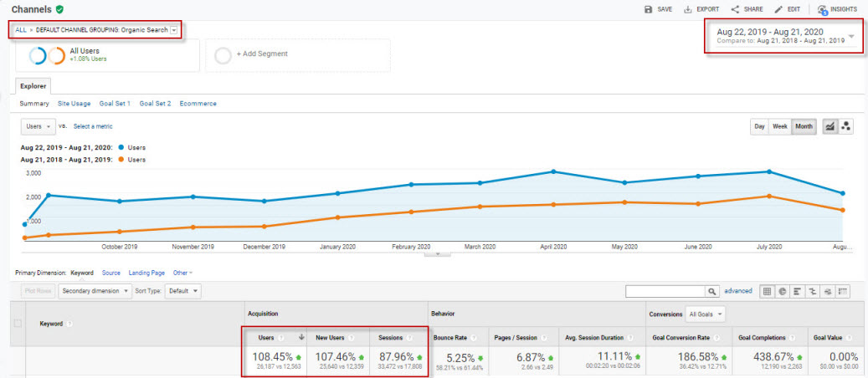
Task: Collapse the chart using the handle below it
Action: [x=437, y=253]
